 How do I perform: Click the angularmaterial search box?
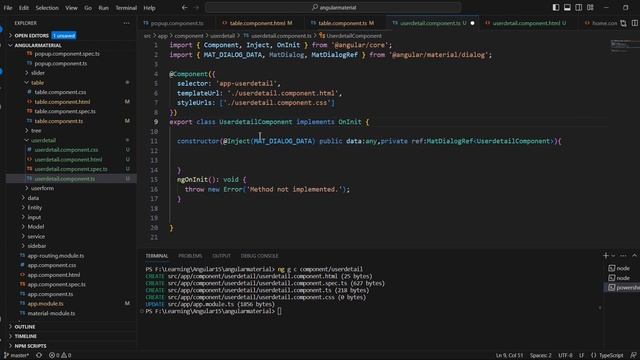tap(333, 7)
